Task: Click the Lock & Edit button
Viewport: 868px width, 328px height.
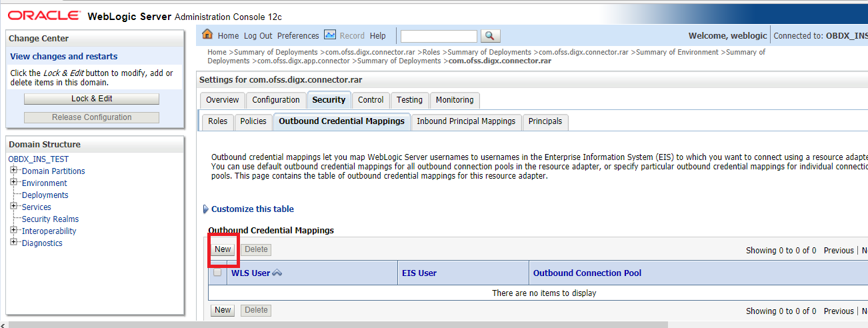Action: click(92, 99)
